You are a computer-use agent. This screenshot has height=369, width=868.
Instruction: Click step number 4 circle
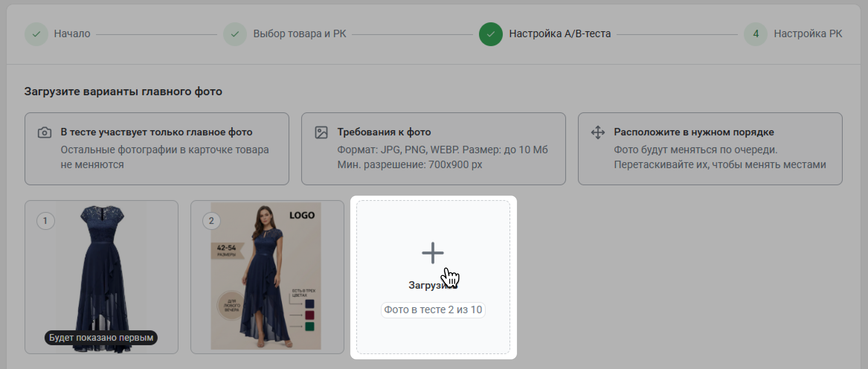point(755,34)
